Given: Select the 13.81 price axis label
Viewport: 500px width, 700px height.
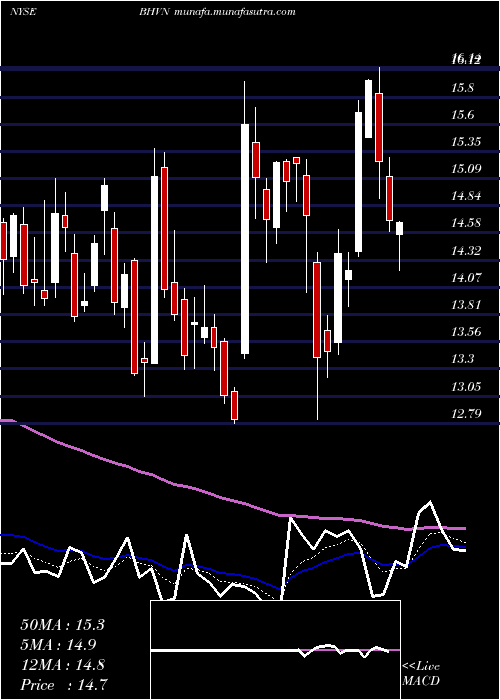Looking at the screenshot, I should tap(466, 305).
